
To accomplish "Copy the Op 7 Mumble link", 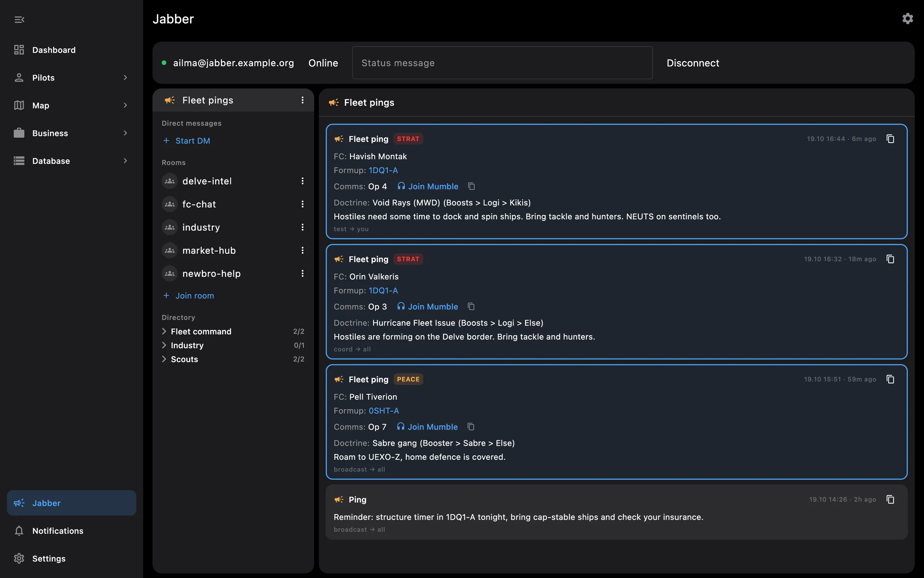I will pyautogui.click(x=470, y=427).
